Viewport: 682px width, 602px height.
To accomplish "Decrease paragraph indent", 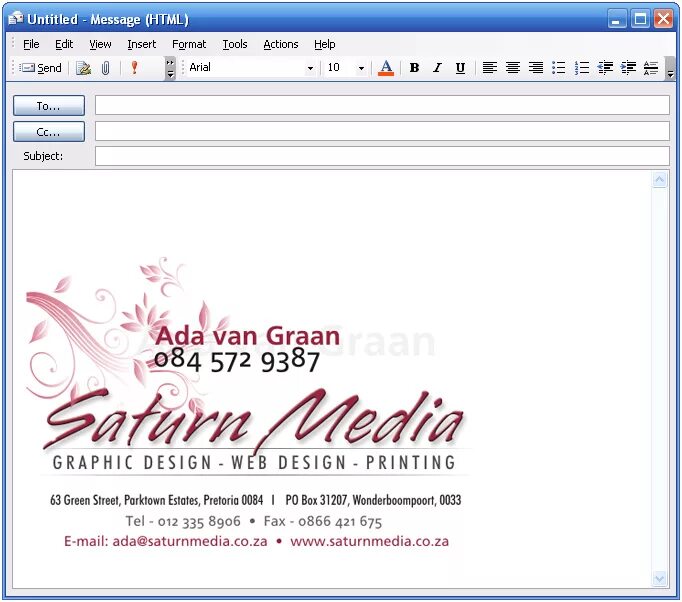I will click(605, 68).
